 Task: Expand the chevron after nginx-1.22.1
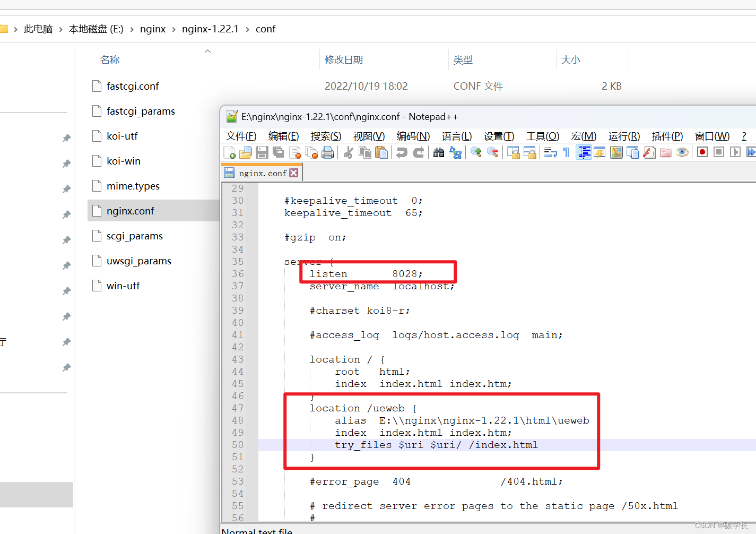247,29
